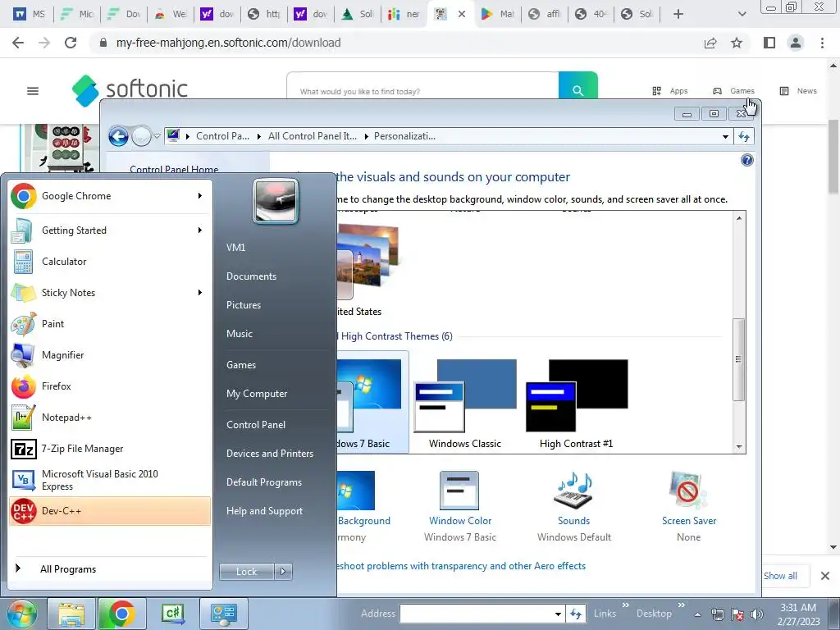
Task: Click Show all downloads link
Action: tap(780, 576)
